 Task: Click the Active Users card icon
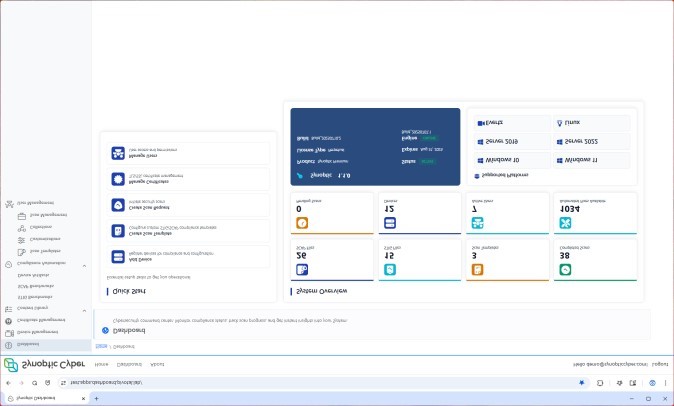tap(478, 222)
